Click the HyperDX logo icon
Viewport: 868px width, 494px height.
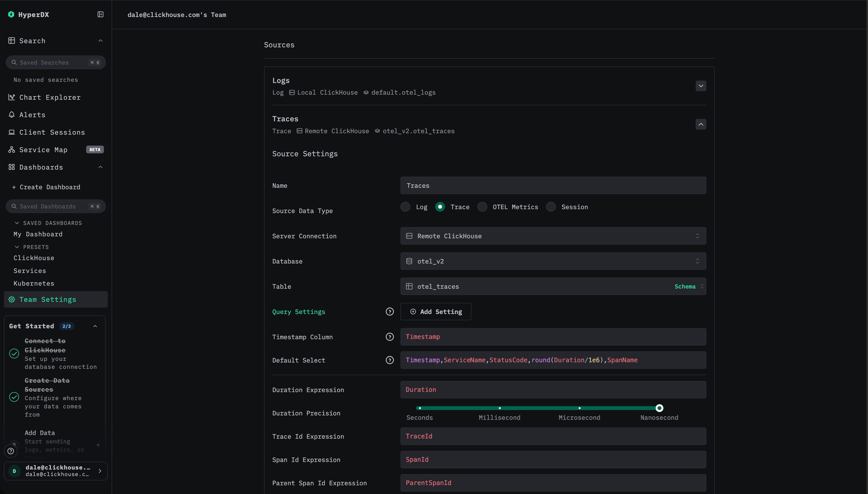(11, 14)
